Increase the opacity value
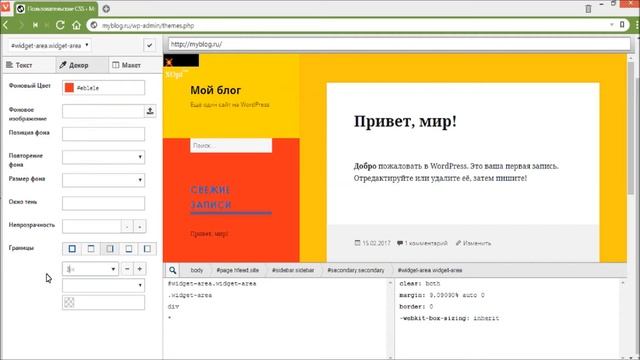Screen dimensions: 640x360 (140, 227)
